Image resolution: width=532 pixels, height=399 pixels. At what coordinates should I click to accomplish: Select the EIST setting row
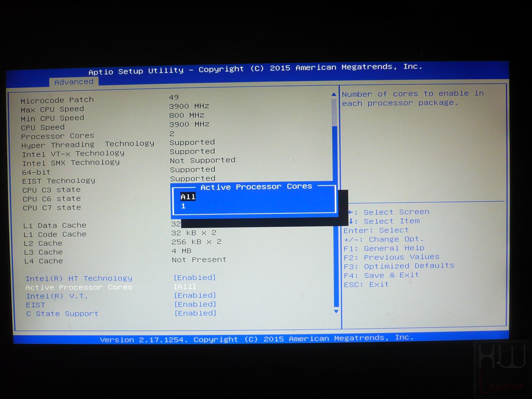[x=35, y=305]
